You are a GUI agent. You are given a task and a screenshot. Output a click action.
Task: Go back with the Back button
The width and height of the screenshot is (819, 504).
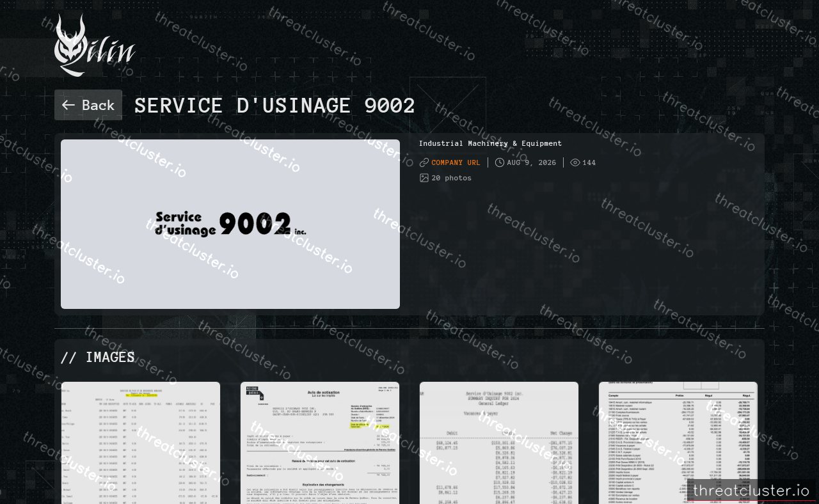(x=88, y=105)
